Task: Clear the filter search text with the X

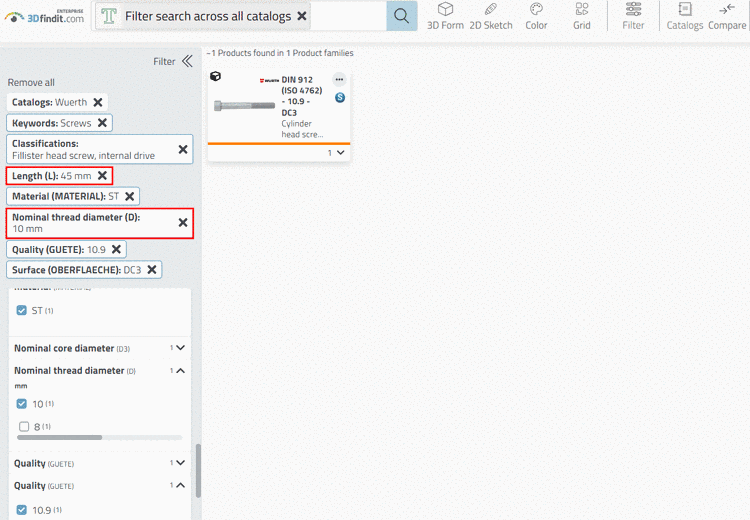Action: [x=302, y=16]
